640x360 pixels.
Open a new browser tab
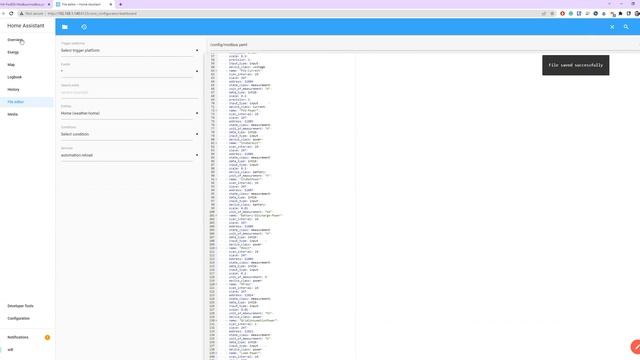point(120,4)
